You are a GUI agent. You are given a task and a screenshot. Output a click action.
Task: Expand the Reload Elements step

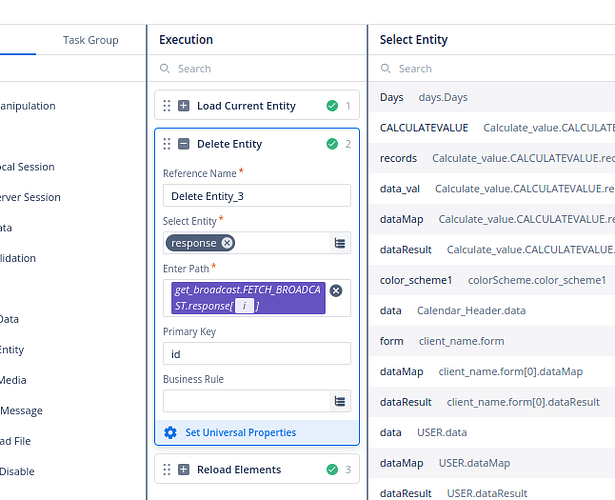[183, 469]
